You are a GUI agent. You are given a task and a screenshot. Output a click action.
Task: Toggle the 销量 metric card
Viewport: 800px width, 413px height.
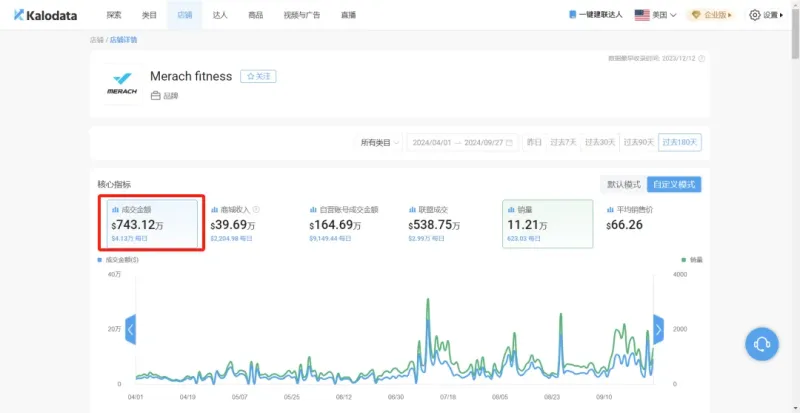coord(547,224)
